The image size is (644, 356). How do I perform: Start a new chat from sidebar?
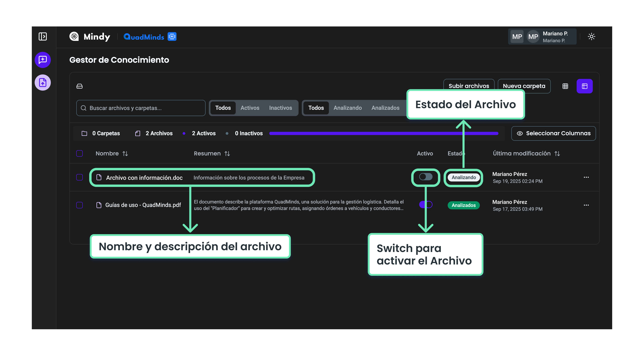tap(43, 60)
